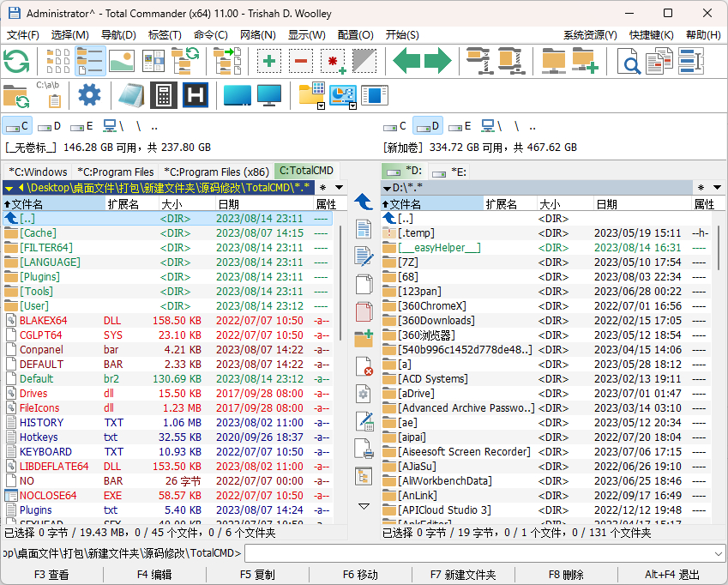This screenshot has width=728, height=585.
Task: Switch to *C:Program Files (x86) tab
Action: [216, 172]
